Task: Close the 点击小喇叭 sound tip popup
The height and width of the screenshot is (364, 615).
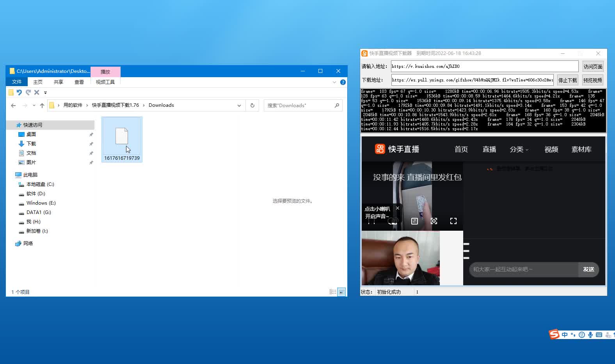Action: click(x=397, y=208)
